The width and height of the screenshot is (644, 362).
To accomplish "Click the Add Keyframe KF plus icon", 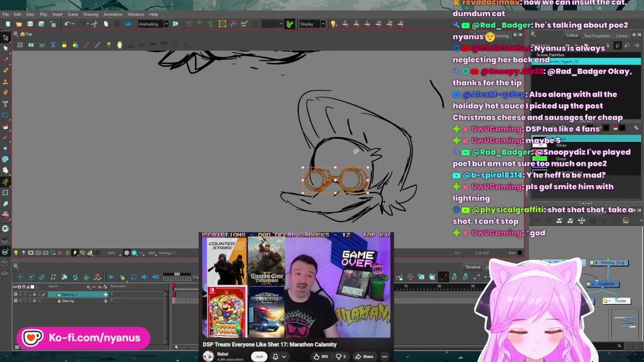I will coord(454,277).
